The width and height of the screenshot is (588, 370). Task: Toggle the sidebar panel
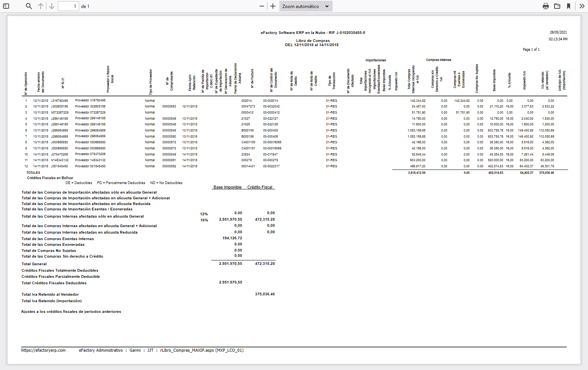pyautogui.click(x=6, y=6)
